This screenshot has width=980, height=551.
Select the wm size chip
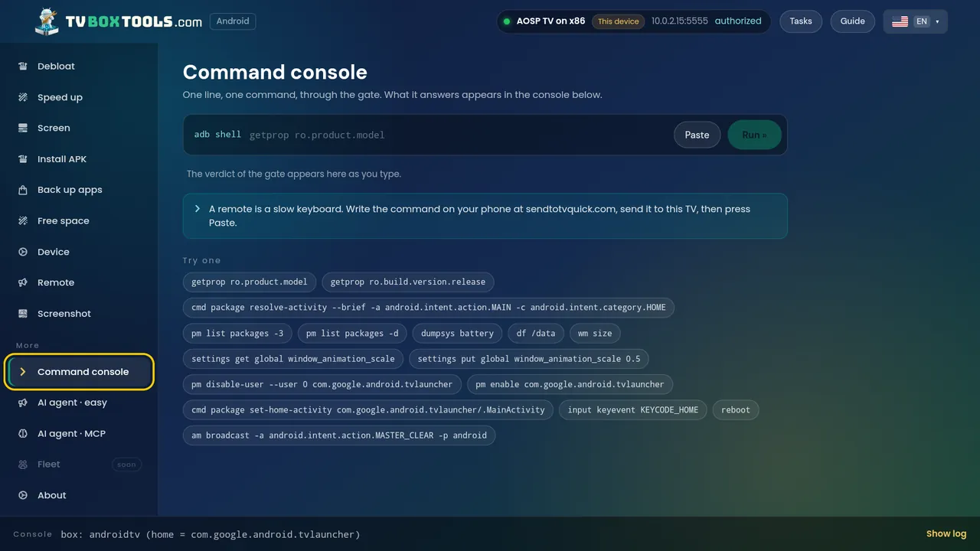pos(595,333)
